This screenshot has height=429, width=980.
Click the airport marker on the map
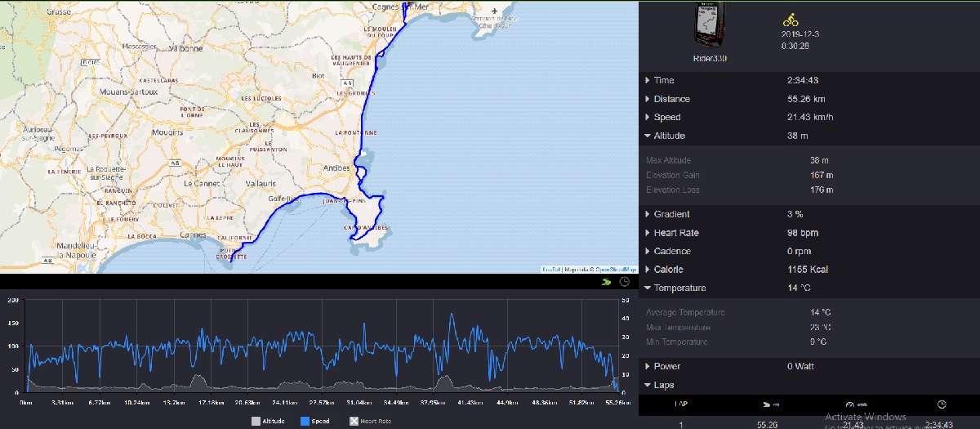tap(495, 11)
